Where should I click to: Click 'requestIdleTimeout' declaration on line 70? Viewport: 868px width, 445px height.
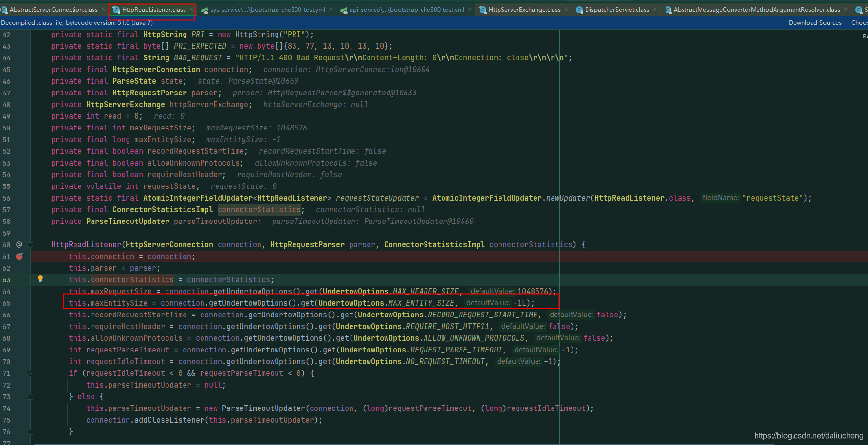pyautogui.click(x=126, y=362)
